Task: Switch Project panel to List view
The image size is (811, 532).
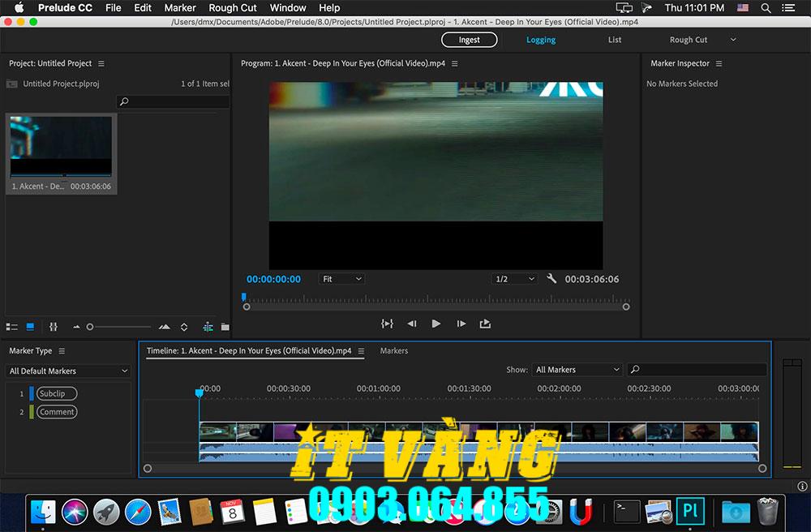Action: point(11,326)
